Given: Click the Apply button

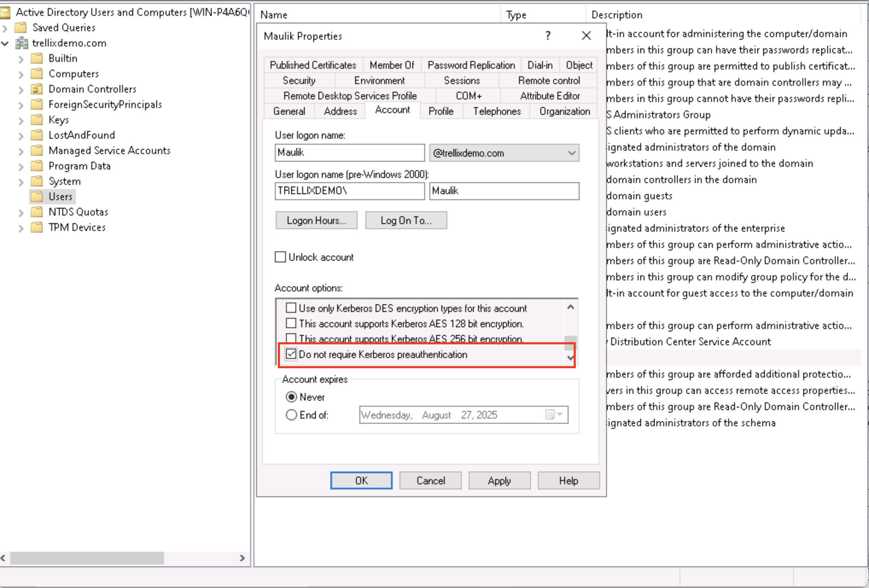Looking at the screenshot, I should click(x=499, y=480).
